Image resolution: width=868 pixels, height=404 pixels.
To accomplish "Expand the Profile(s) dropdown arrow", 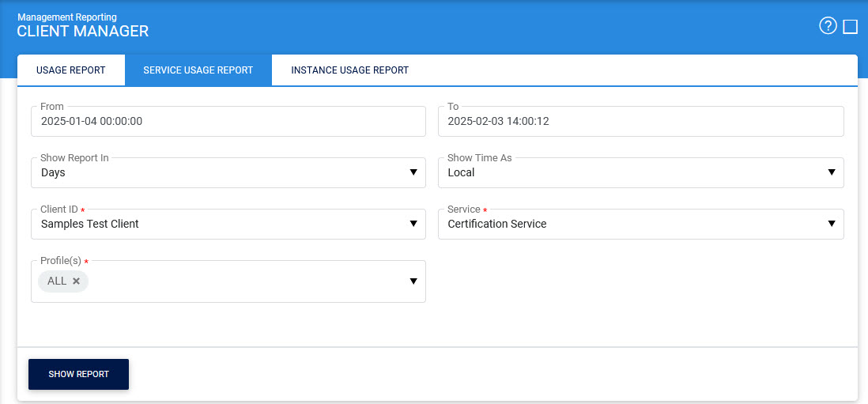I will tap(413, 281).
